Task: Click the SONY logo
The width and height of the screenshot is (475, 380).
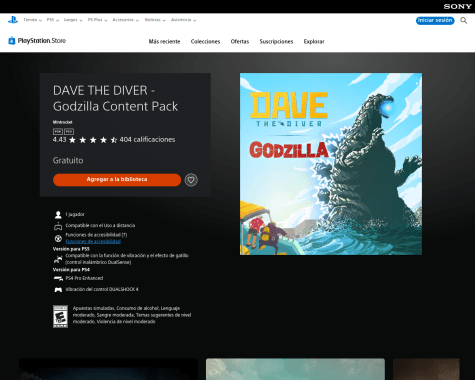Action: pos(457,6)
